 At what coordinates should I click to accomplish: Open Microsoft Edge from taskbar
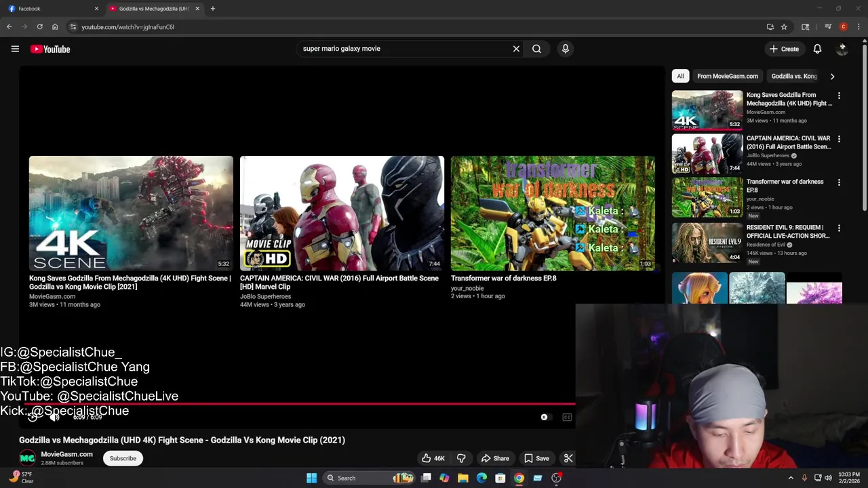(481, 478)
